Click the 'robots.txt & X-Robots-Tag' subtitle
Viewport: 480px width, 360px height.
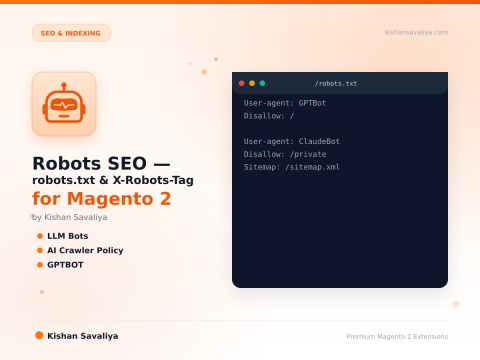[113, 180]
